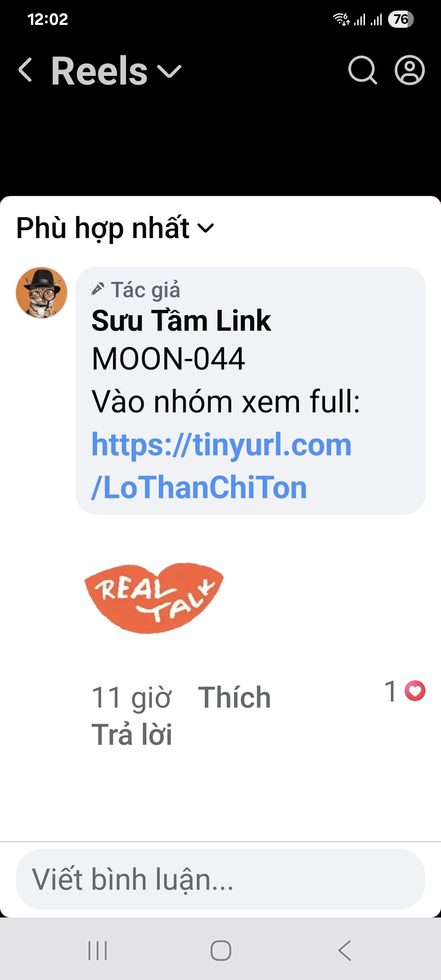
Task: Like the comment with Thích
Action: [234, 697]
